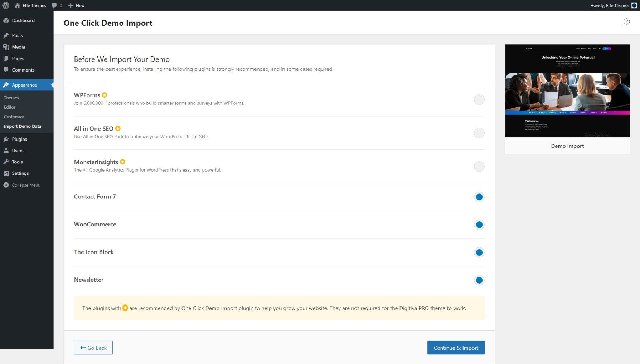
Task: Open the Plugins menu
Action: click(27, 139)
